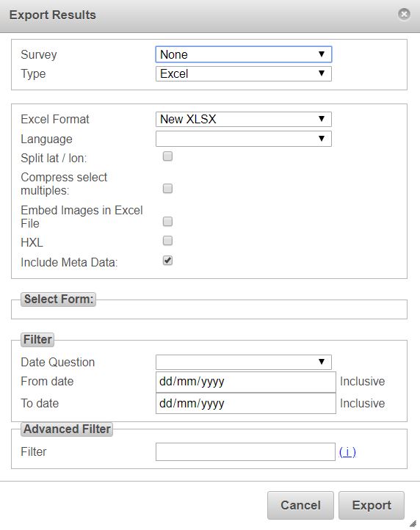Uncheck Include Meta Data
This screenshot has height=530, width=420.
[167, 261]
